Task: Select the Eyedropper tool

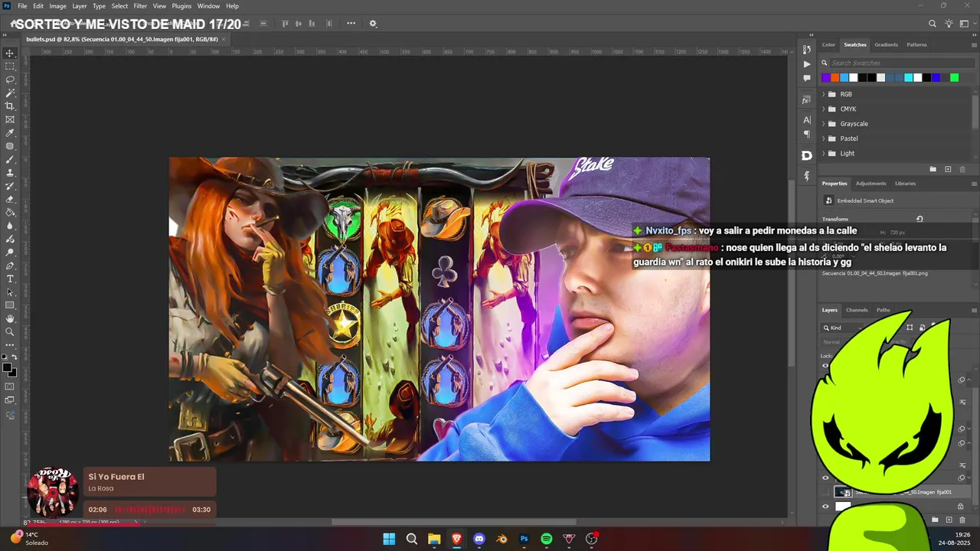Action: click(x=10, y=133)
